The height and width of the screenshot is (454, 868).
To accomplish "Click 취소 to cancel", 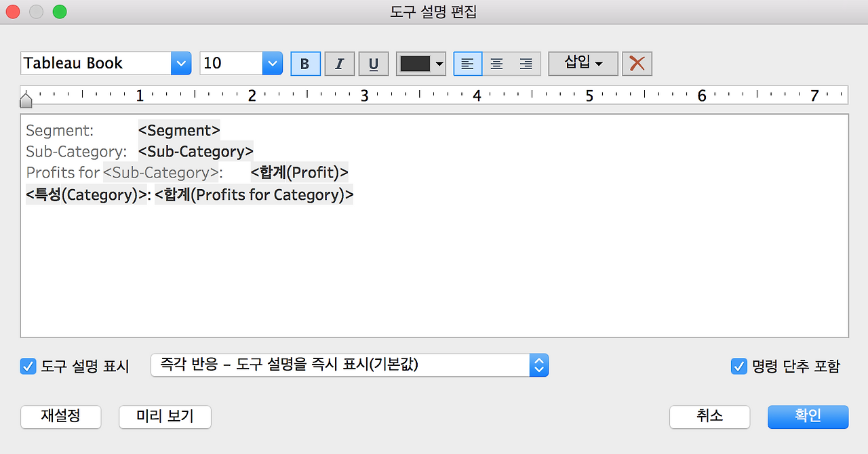I will tap(709, 416).
